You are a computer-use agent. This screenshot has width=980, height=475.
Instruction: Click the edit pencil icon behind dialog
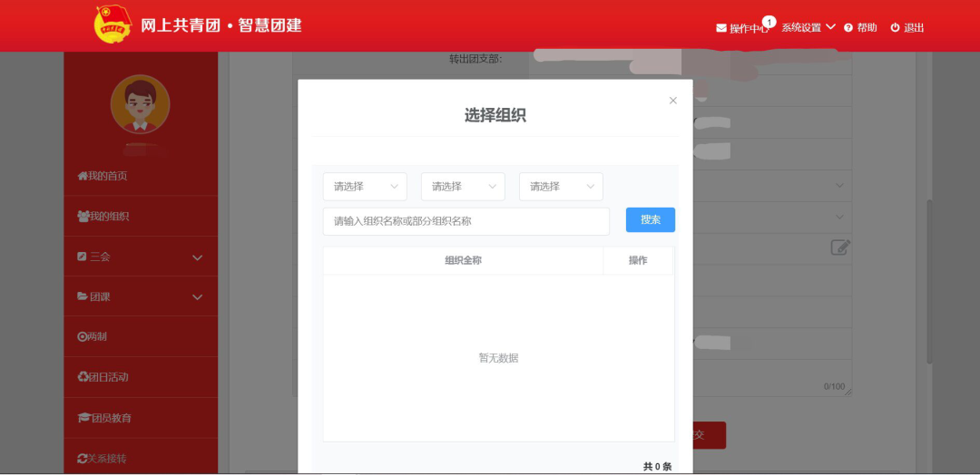[x=839, y=247]
